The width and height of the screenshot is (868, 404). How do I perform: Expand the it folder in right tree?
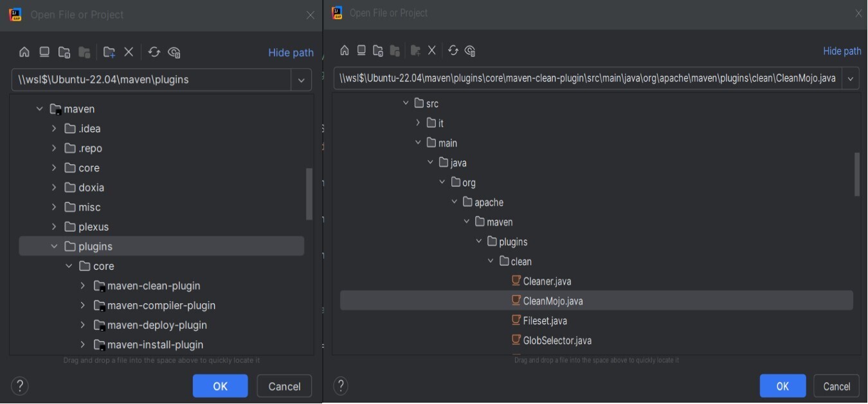[x=418, y=123]
